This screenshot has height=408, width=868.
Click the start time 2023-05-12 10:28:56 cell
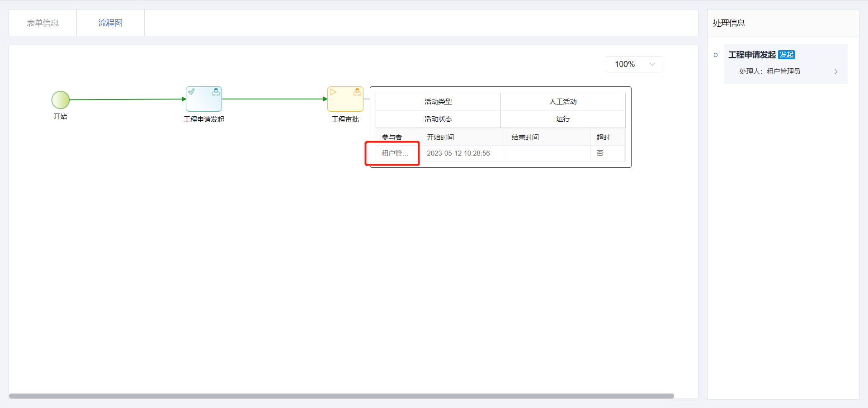(458, 153)
